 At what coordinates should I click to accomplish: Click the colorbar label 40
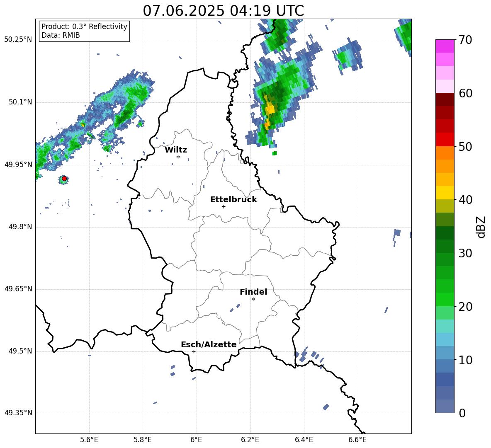tap(465, 200)
